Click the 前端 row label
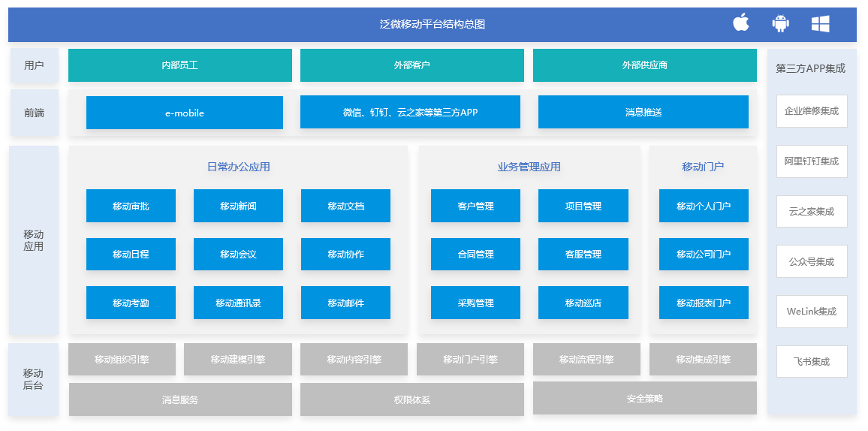Image resolution: width=868 pixels, height=431 pixels. pyautogui.click(x=34, y=113)
